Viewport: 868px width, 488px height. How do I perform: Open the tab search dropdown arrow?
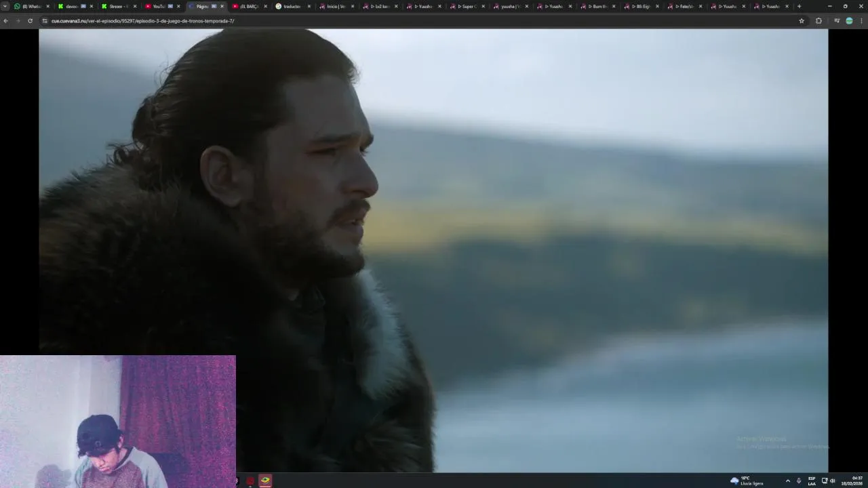[5, 6]
